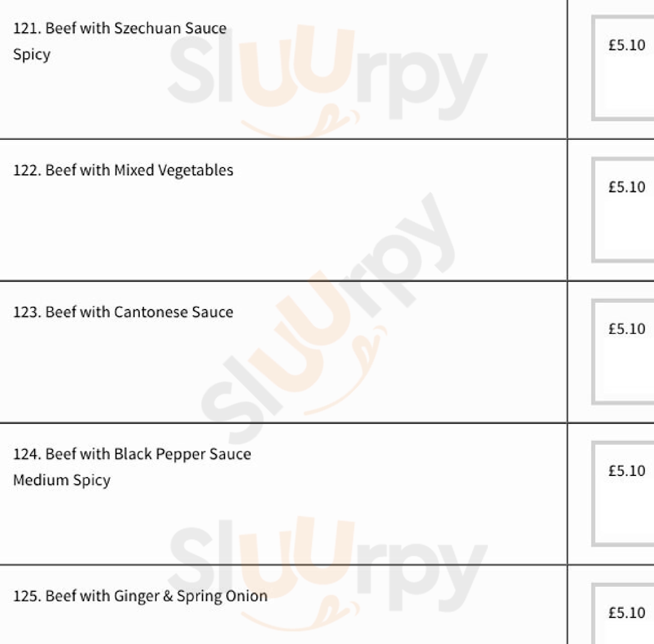Viewport: 654px width, 644px height.
Task: Click the £5.10 price for Black Pepper beef
Action: click(626, 471)
